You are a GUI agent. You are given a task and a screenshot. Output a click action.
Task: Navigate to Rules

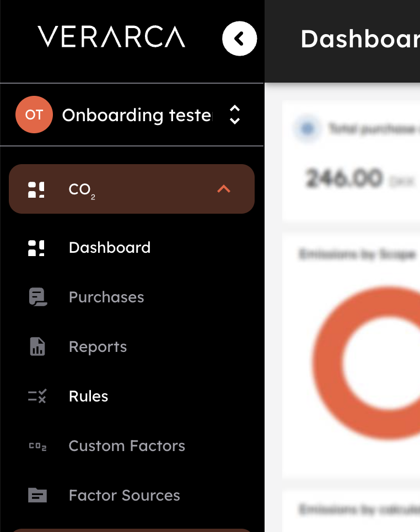coord(88,396)
